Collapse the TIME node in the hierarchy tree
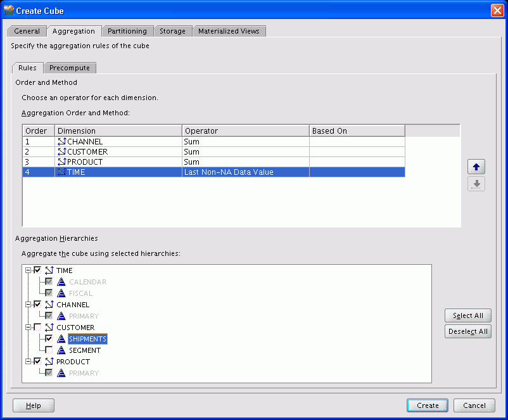 [x=27, y=270]
